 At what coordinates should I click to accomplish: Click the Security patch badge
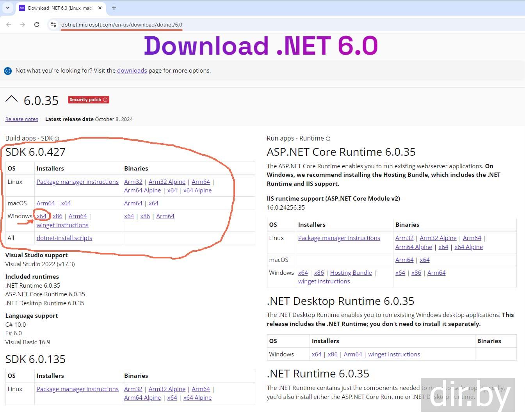click(x=88, y=100)
